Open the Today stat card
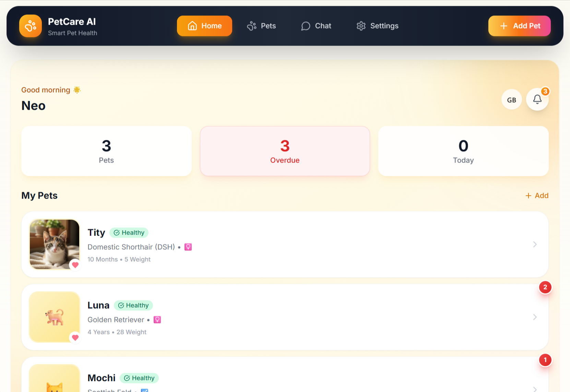 click(x=463, y=151)
